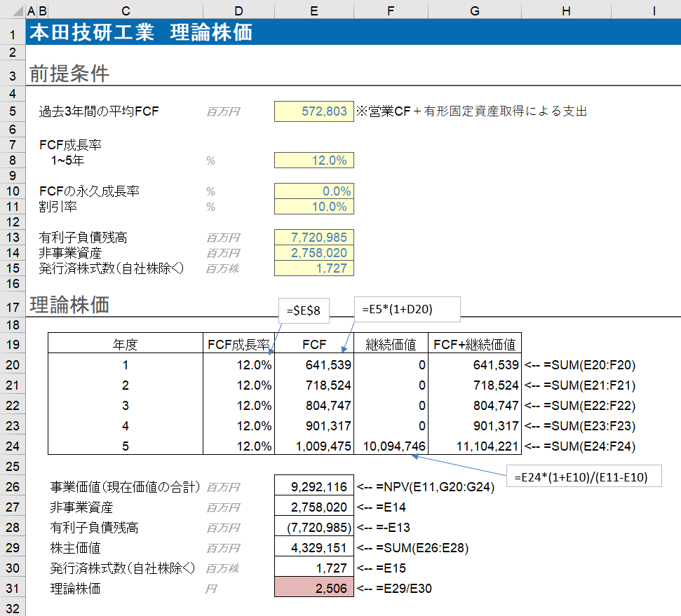Select the column C header

[x=125, y=11]
